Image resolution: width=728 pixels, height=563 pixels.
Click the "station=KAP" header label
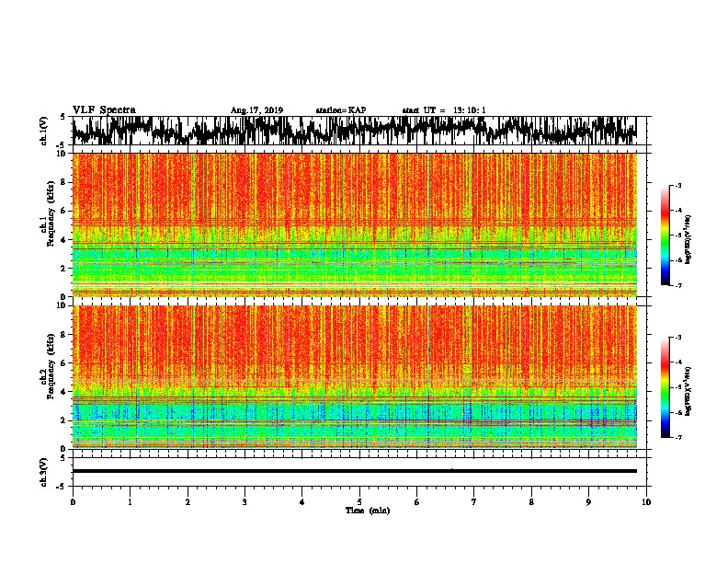(341, 110)
